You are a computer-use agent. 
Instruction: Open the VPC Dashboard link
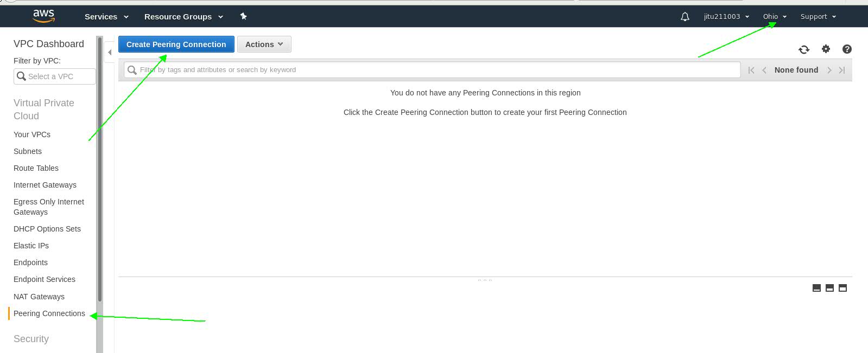[49, 44]
